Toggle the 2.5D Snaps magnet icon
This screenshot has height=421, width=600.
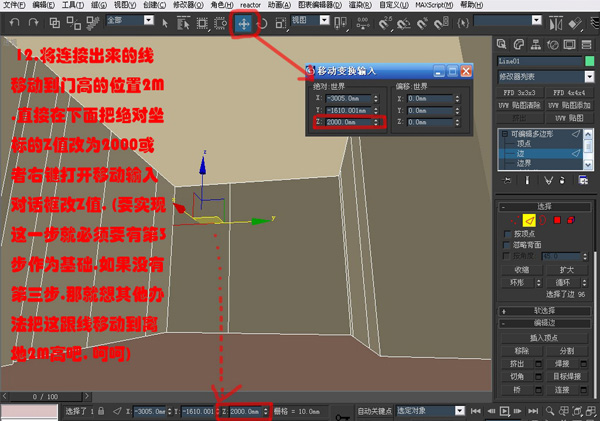pyautogui.click(x=385, y=23)
